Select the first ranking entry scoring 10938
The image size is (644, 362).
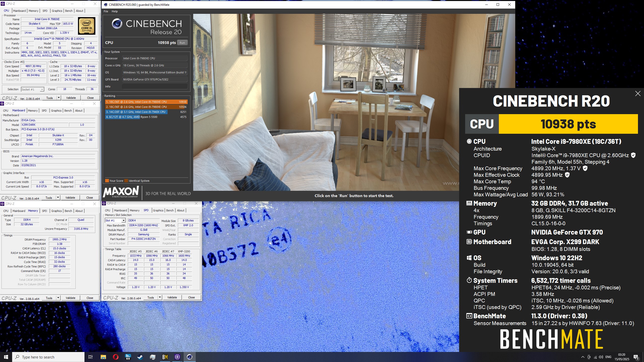pos(146,102)
